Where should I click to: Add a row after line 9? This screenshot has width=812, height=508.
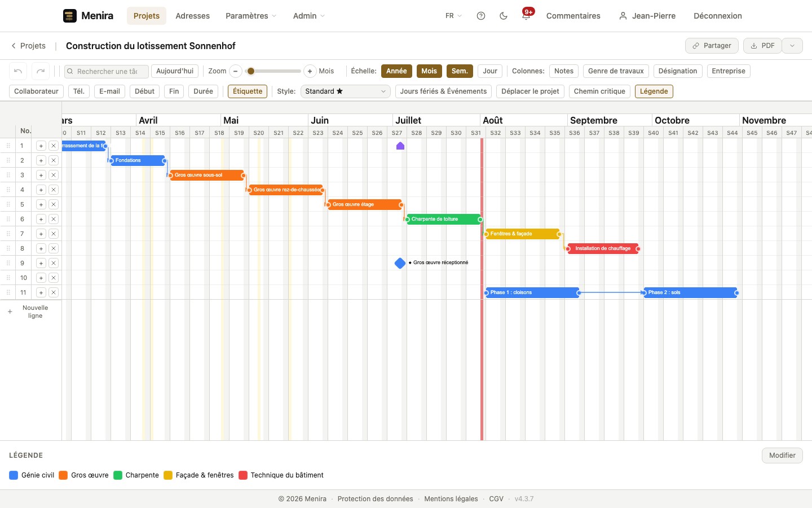[41, 263]
